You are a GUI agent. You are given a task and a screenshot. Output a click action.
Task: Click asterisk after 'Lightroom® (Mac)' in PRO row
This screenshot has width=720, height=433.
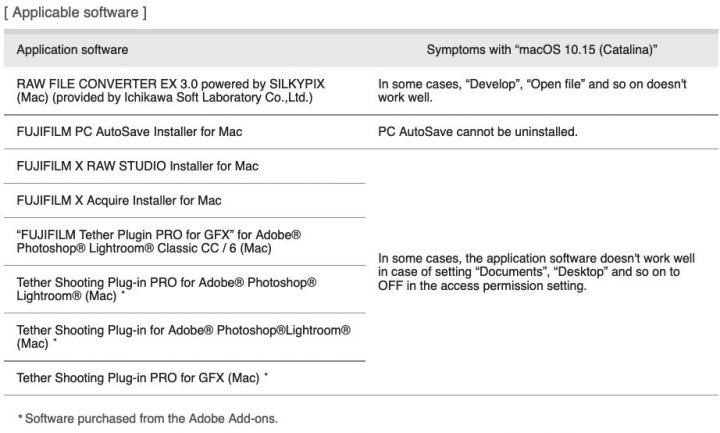pos(123,292)
